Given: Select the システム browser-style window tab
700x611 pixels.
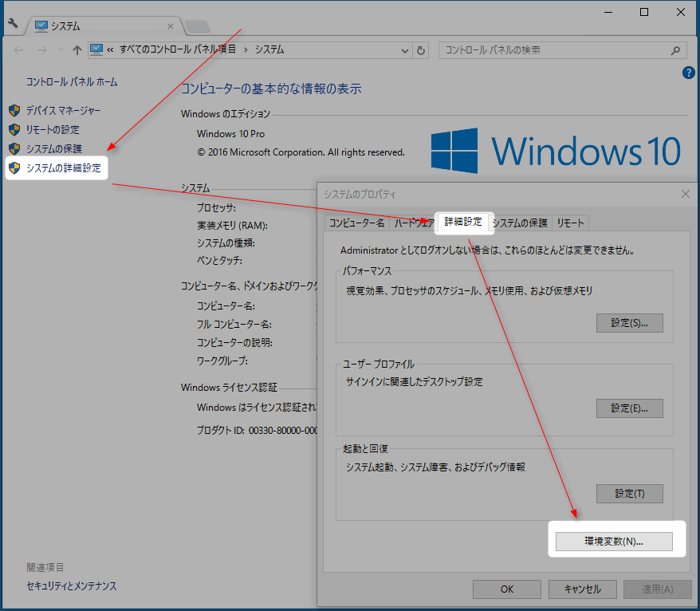Looking at the screenshot, I should point(105,26).
